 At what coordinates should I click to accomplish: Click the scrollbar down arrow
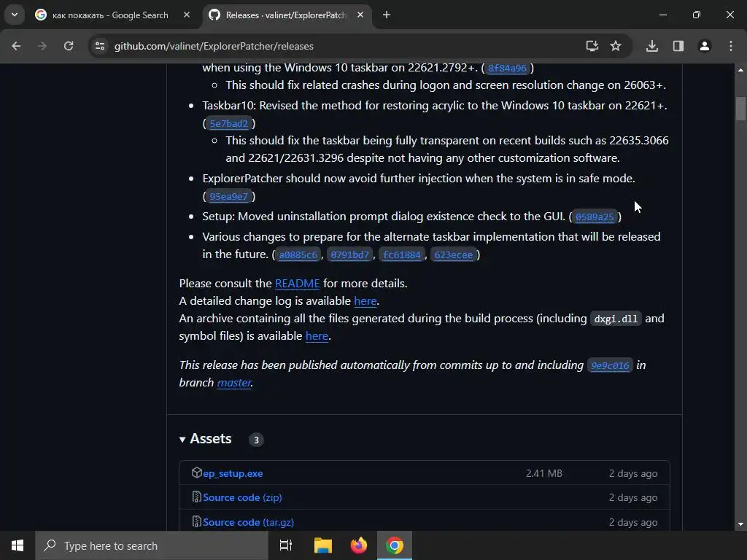(740, 524)
